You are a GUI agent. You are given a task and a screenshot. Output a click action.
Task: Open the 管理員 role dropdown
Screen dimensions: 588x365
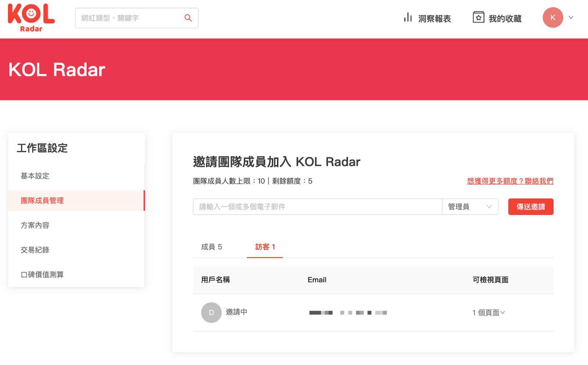[x=470, y=207]
